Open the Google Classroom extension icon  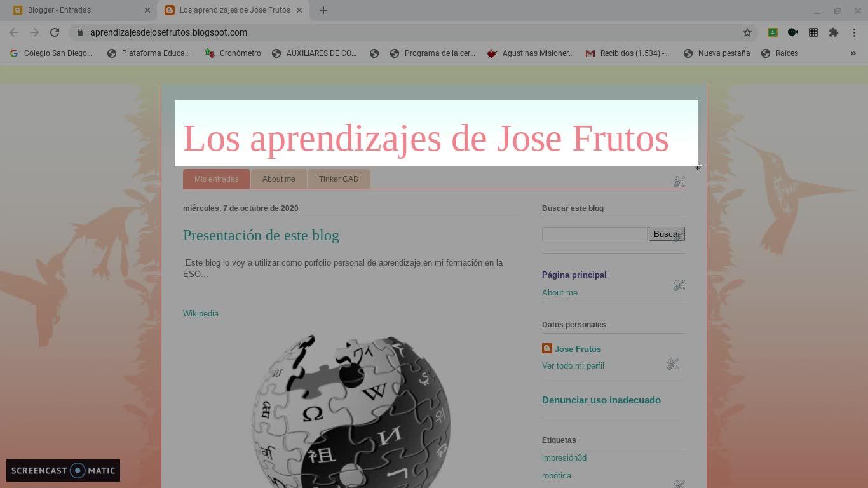pos(773,32)
